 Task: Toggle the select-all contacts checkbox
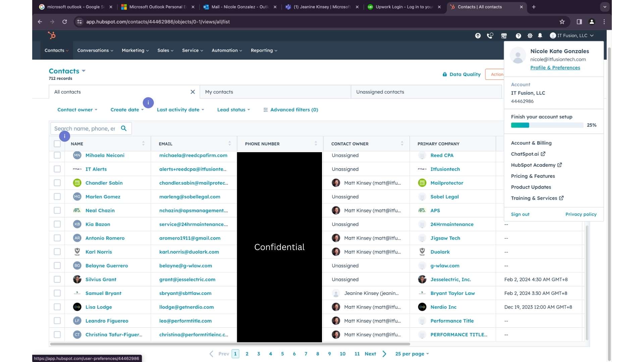(57, 144)
